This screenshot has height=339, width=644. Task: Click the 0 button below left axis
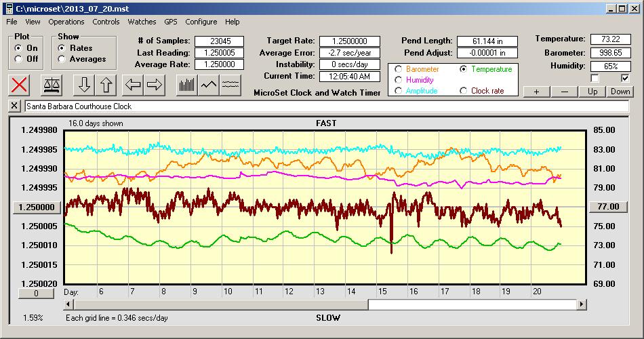point(36,294)
